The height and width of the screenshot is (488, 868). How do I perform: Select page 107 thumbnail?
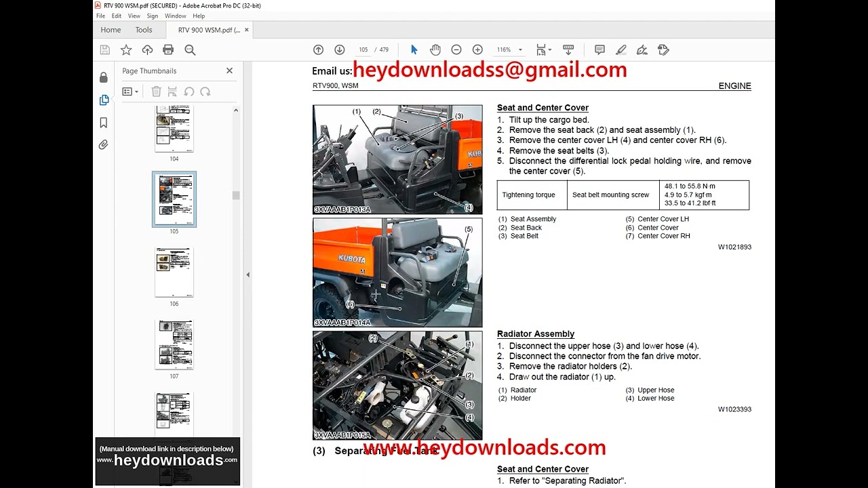[x=174, y=345]
